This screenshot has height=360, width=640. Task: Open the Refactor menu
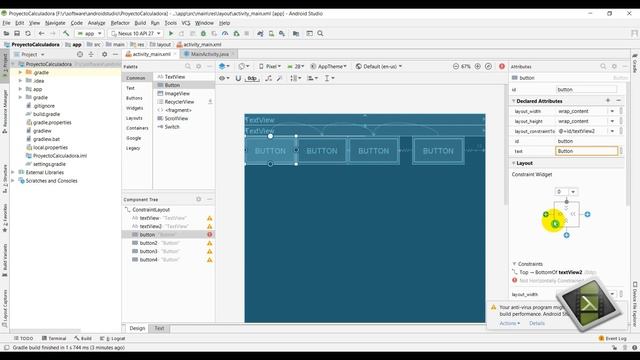click(120, 23)
